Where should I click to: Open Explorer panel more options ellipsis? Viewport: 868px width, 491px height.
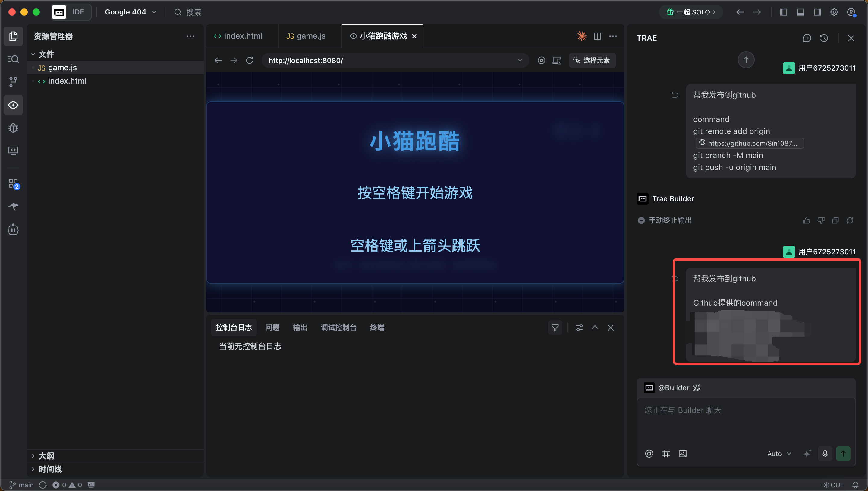tap(190, 36)
